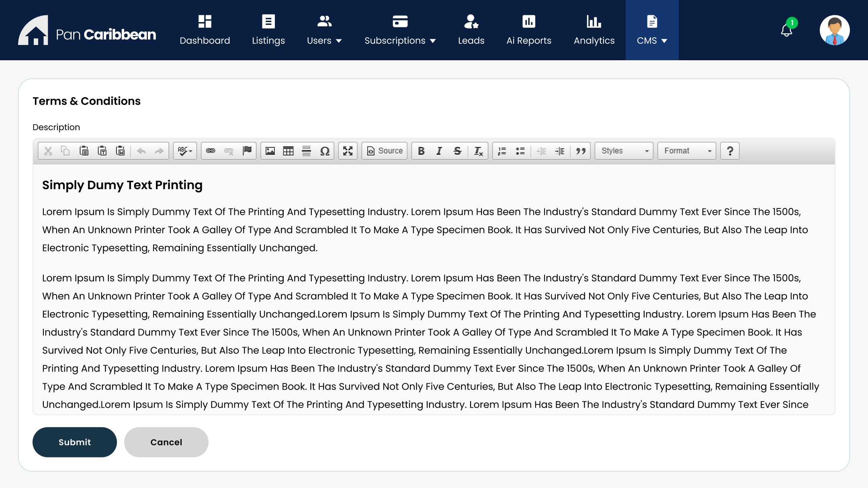Toggle Bold formatting
The image size is (868, 488).
click(421, 151)
